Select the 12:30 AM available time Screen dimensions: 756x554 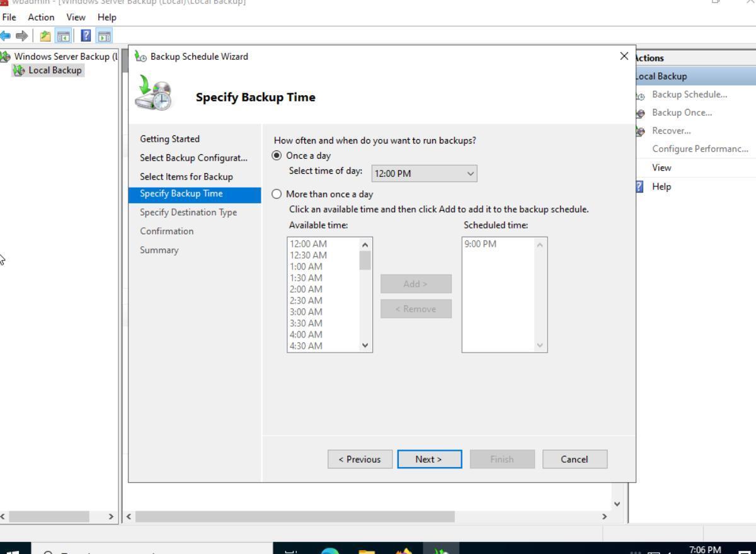tap(308, 255)
